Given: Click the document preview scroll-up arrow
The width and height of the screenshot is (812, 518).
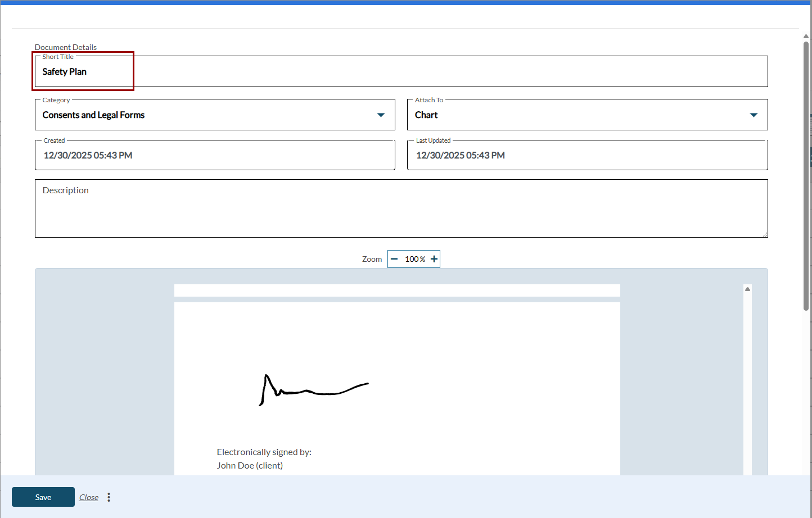Looking at the screenshot, I should pyautogui.click(x=747, y=289).
